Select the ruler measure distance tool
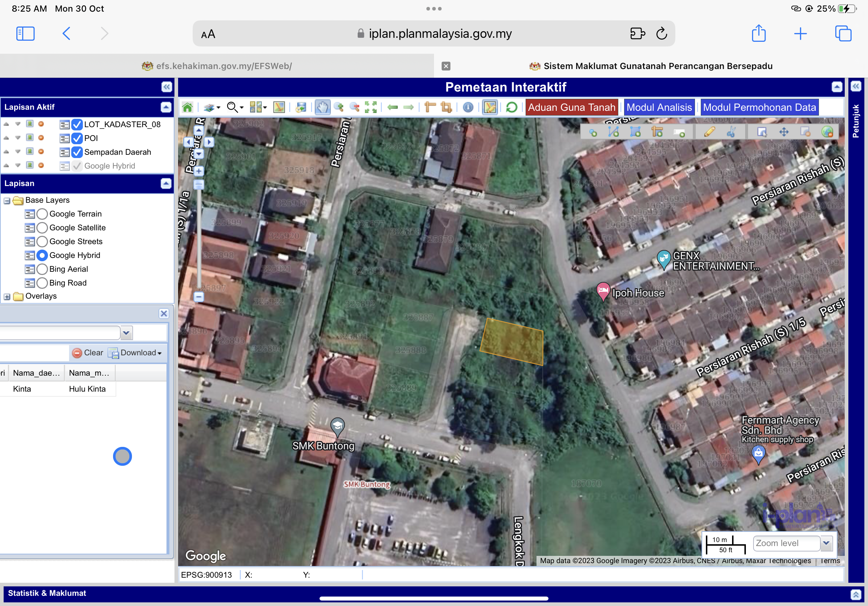Viewport: 868px width, 606px height. [430, 107]
